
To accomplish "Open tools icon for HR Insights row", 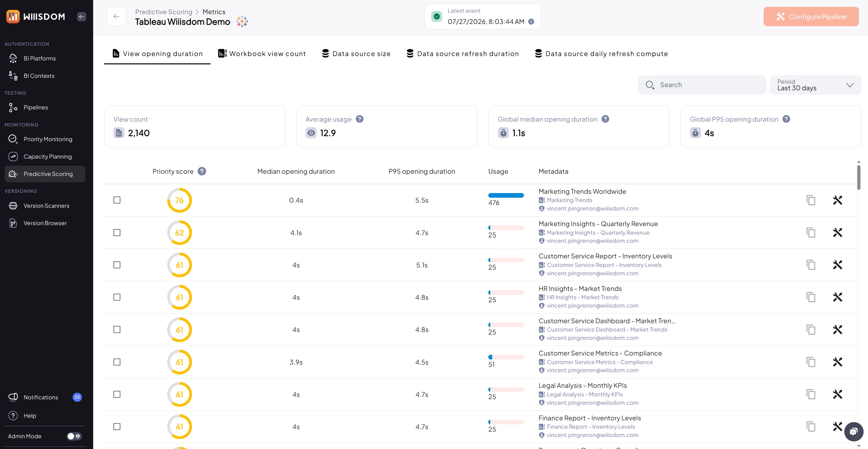I will point(837,297).
